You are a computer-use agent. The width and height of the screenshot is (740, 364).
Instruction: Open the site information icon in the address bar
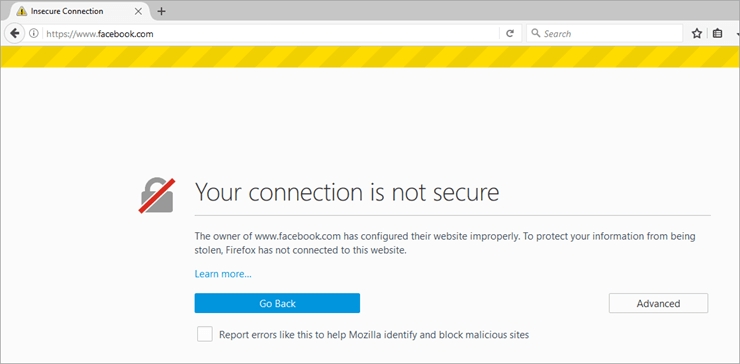(33, 34)
